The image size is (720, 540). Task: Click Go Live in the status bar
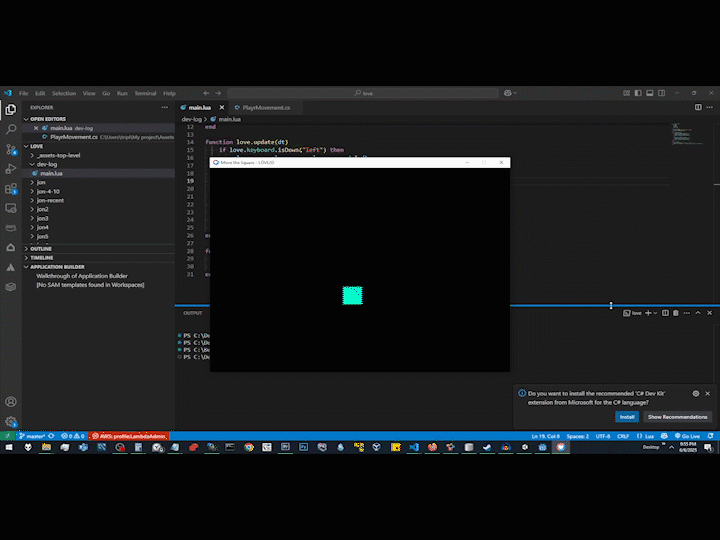pos(687,436)
